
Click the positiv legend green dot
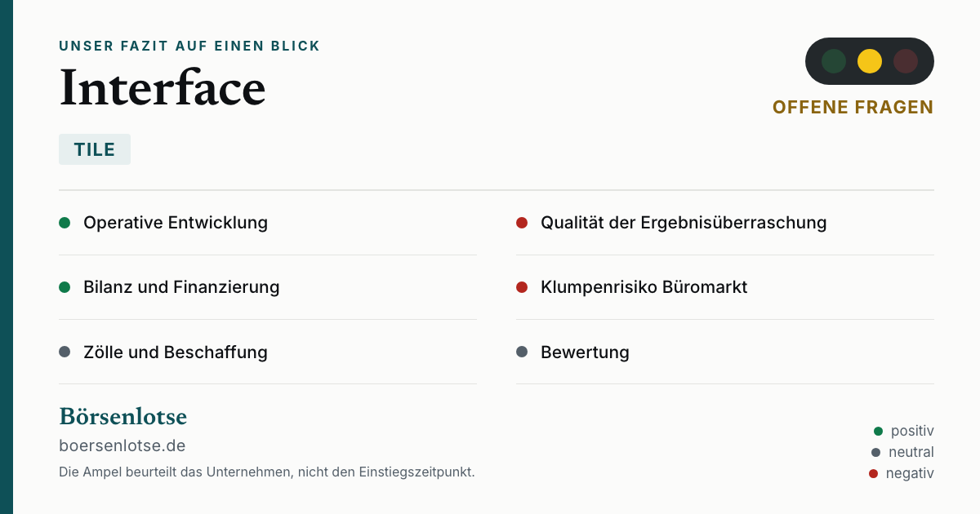tap(879, 431)
